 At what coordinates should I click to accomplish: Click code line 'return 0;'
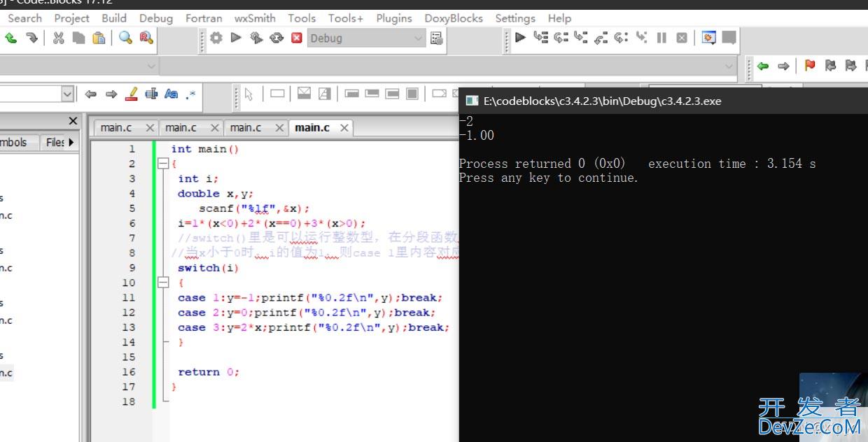point(209,372)
